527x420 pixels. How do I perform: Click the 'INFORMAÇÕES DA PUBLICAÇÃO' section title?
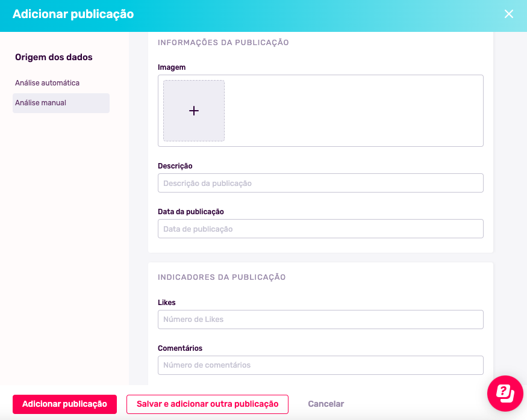pyautogui.click(x=223, y=43)
